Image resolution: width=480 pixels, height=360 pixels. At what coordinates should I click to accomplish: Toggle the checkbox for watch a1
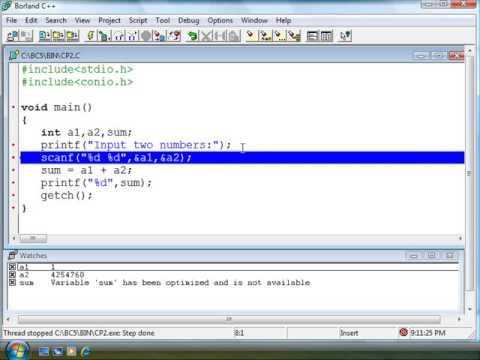coord(12,267)
